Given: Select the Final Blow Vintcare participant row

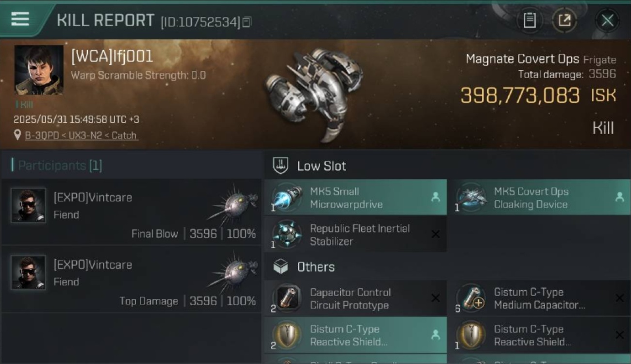Looking at the screenshot, I should (131, 212).
